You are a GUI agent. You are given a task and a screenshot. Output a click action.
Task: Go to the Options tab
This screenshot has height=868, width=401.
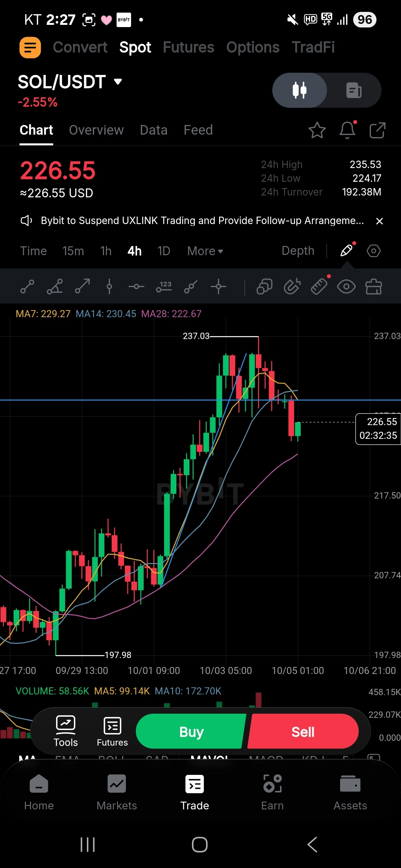click(253, 47)
